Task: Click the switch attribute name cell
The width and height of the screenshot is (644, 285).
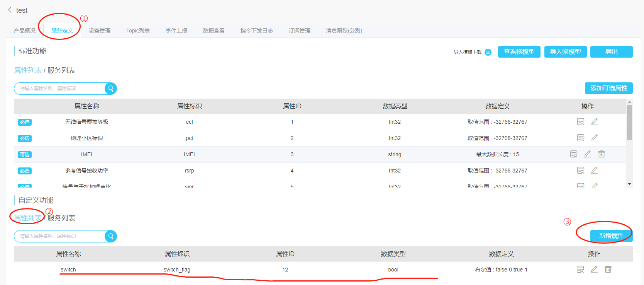Action: tap(68, 270)
